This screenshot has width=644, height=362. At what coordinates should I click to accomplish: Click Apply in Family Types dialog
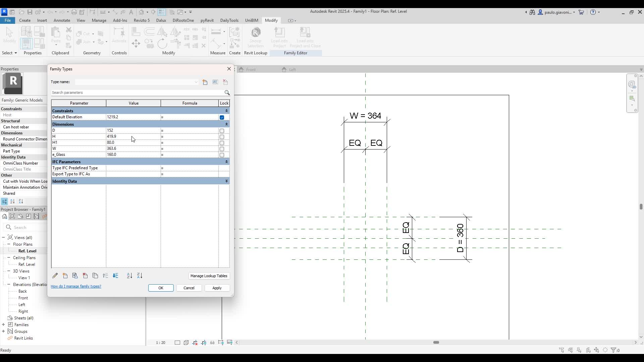pyautogui.click(x=217, y=288)
